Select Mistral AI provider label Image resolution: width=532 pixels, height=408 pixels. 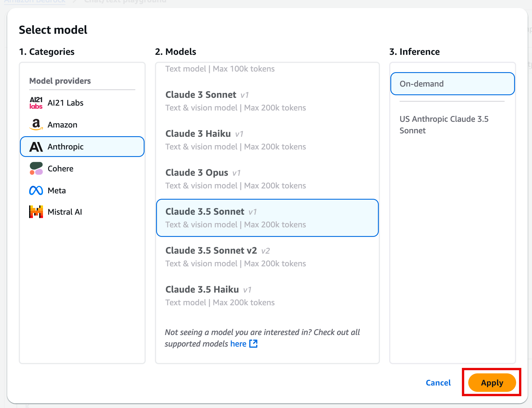point(65,212)
